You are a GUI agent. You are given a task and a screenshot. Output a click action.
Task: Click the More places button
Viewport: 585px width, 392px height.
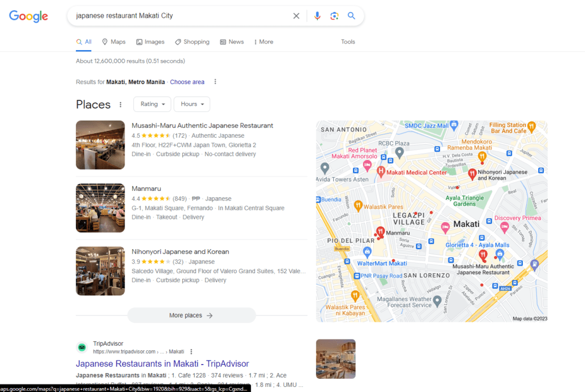pyautogui.click(x=191, y=315)
